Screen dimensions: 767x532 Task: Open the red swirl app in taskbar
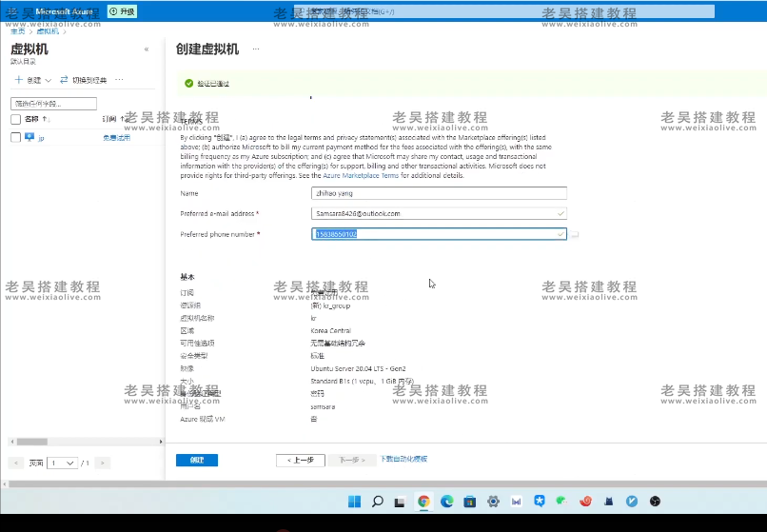[x=585, y=502]
